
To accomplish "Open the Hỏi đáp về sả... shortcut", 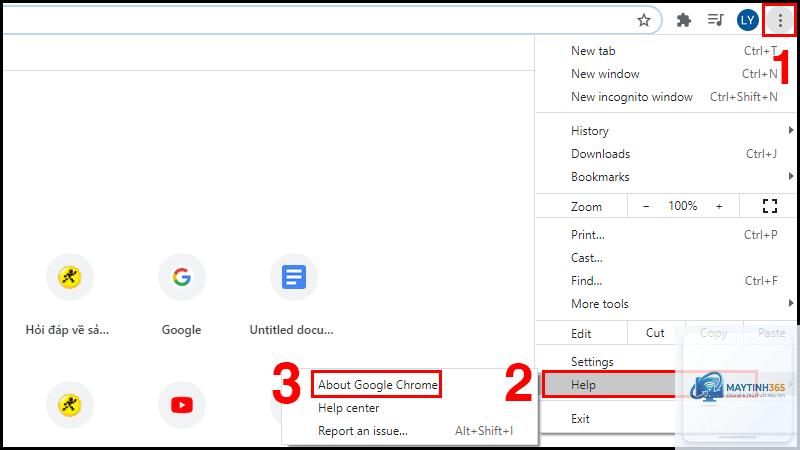I will 70,277.
